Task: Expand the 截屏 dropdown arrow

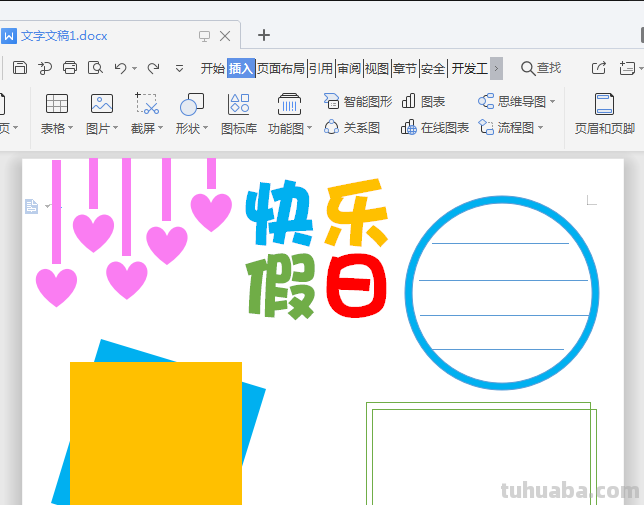Action: click(x=160, y=128)
